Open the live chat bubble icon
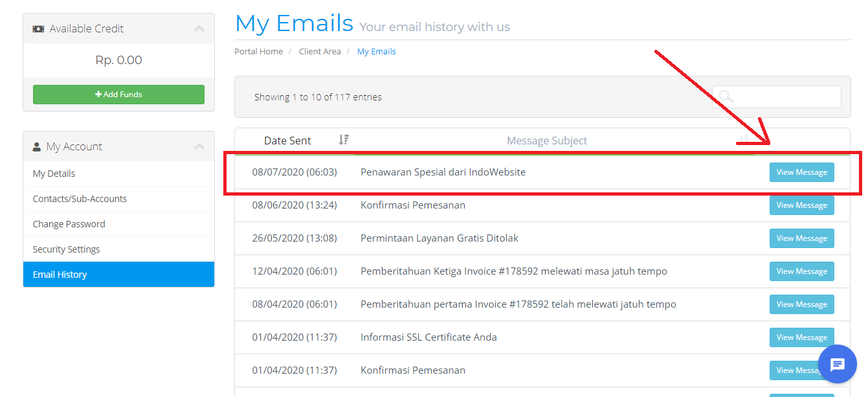Viewport: 868px width, 397px height. tap(837, 365)
